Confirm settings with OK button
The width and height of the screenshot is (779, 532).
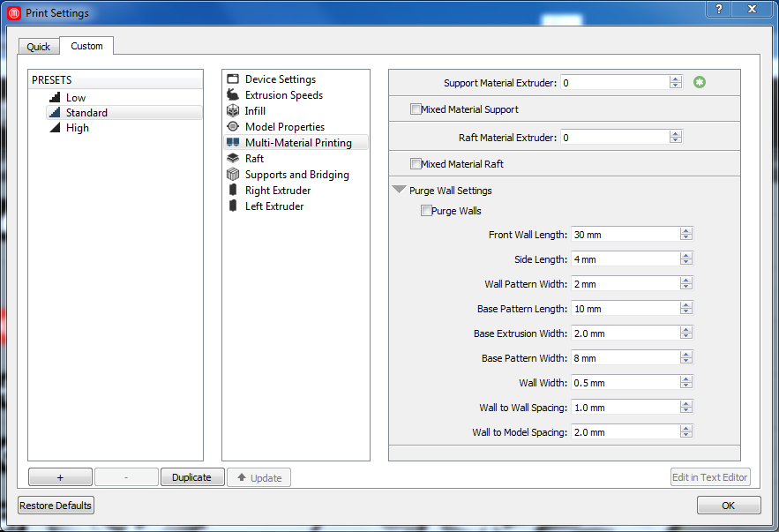[729, 506]
